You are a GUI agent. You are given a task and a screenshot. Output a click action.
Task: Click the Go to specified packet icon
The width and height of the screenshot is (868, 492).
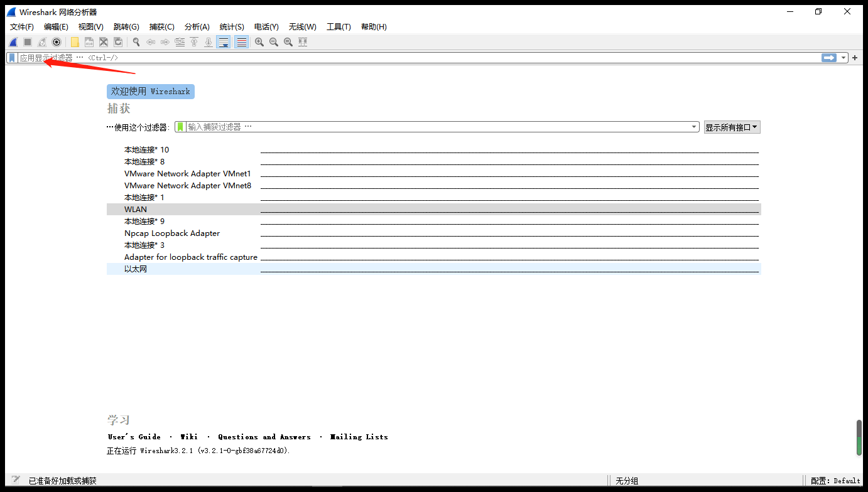tap(180, 42)
